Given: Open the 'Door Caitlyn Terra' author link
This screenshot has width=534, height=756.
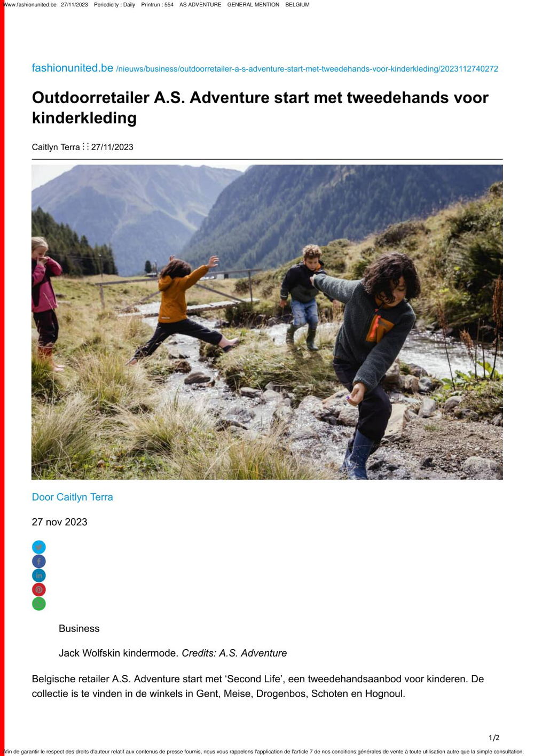Looking at the screenshot, I should click(x=73, y=497).
